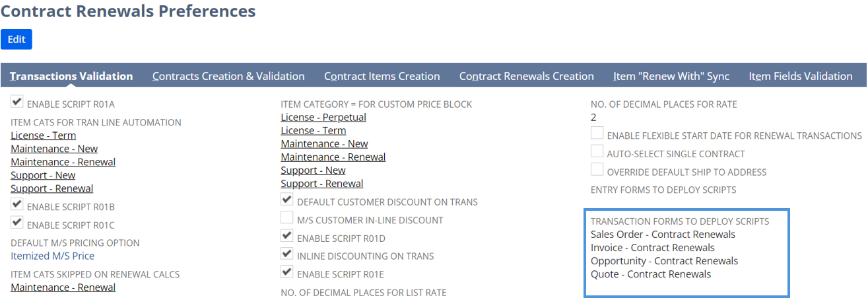Open Item Fields Validation tab

click(800, 76)
